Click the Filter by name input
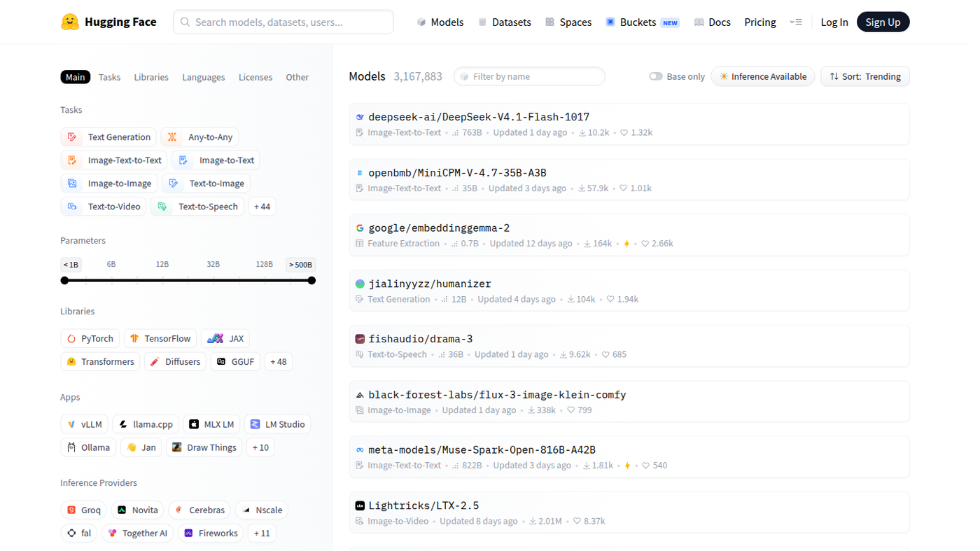 coord(529,76)
